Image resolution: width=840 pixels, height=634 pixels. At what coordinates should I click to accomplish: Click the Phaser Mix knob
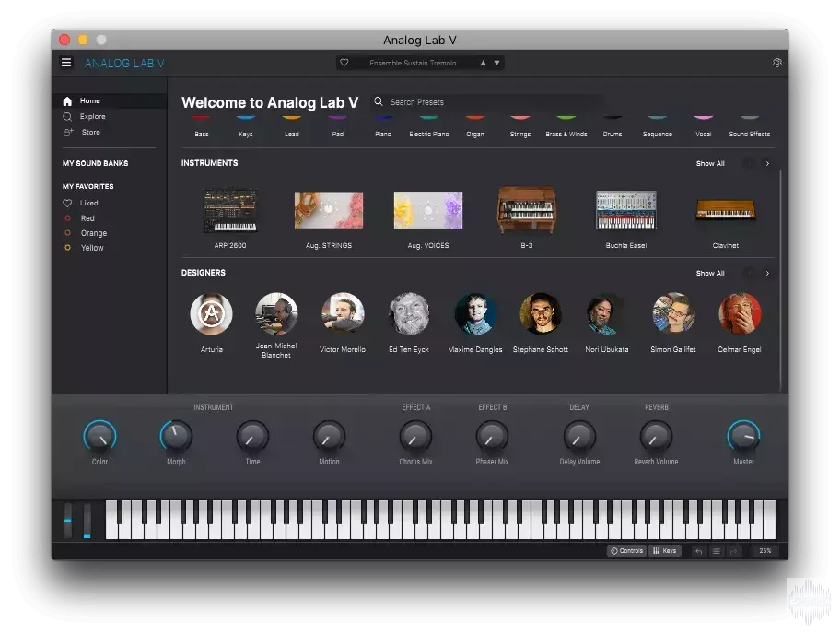click(x=492, y=437)
